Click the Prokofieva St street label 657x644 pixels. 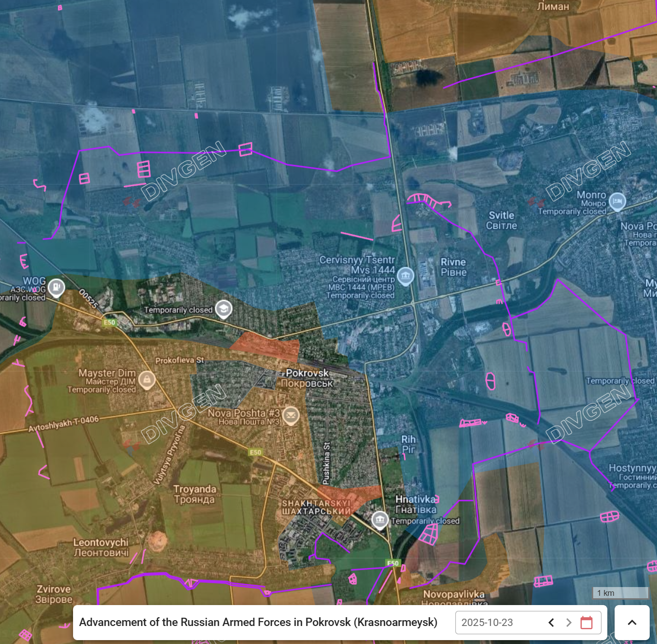coord(180,360)
